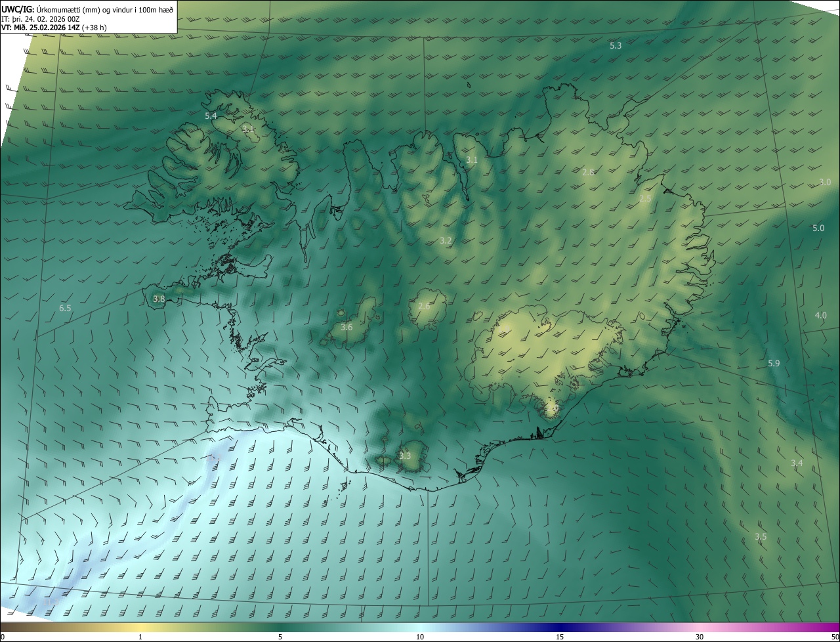840x642 pixels.
Task: Click the map value "3.5"
Action: (x=761, y=536)
